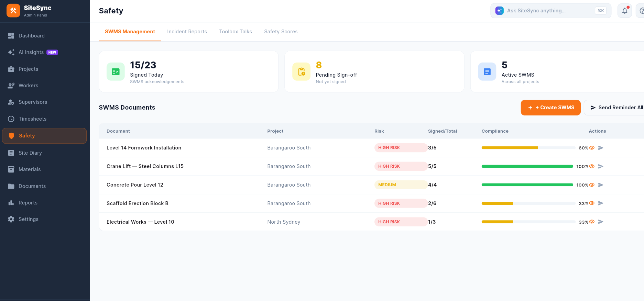The image size is (644, 301).
Task: Open the notifications bell
Action: click(x=625, y=11)
